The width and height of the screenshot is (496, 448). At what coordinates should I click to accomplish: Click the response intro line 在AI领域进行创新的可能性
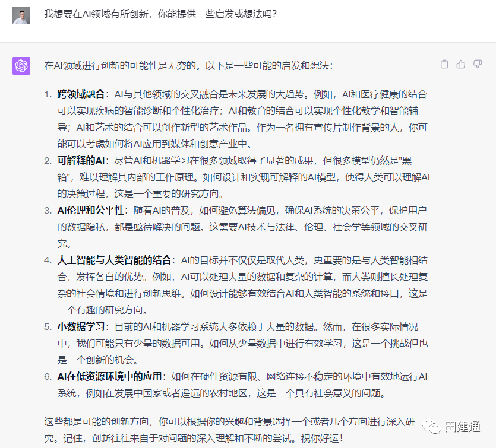tap(188, 65)
